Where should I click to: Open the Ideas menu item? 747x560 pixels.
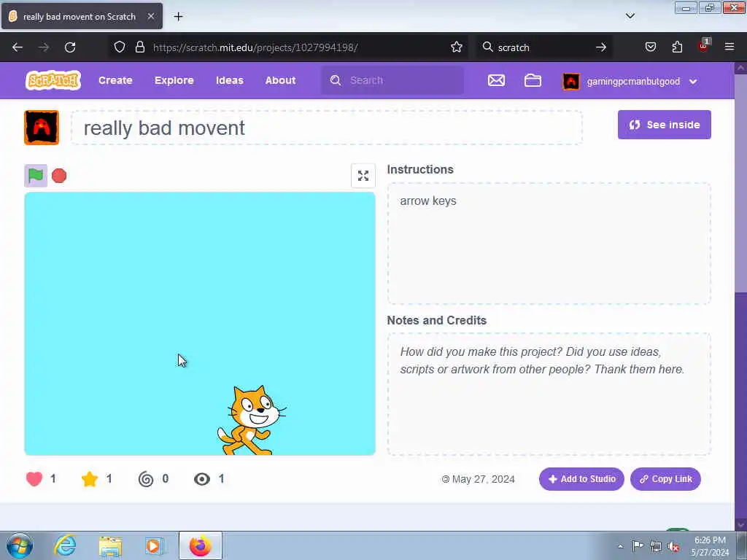(x=230, y=80)
